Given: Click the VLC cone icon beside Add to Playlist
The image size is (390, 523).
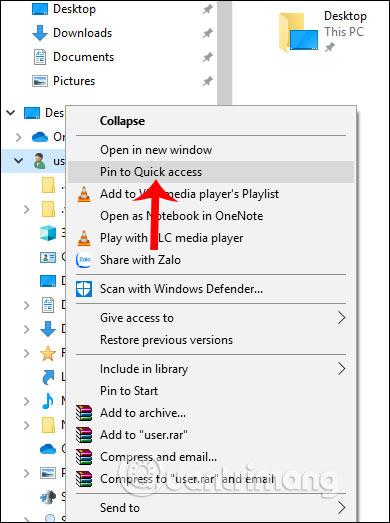Looking at the screenshot, I should pyautogui.click(x=83, y=194).
